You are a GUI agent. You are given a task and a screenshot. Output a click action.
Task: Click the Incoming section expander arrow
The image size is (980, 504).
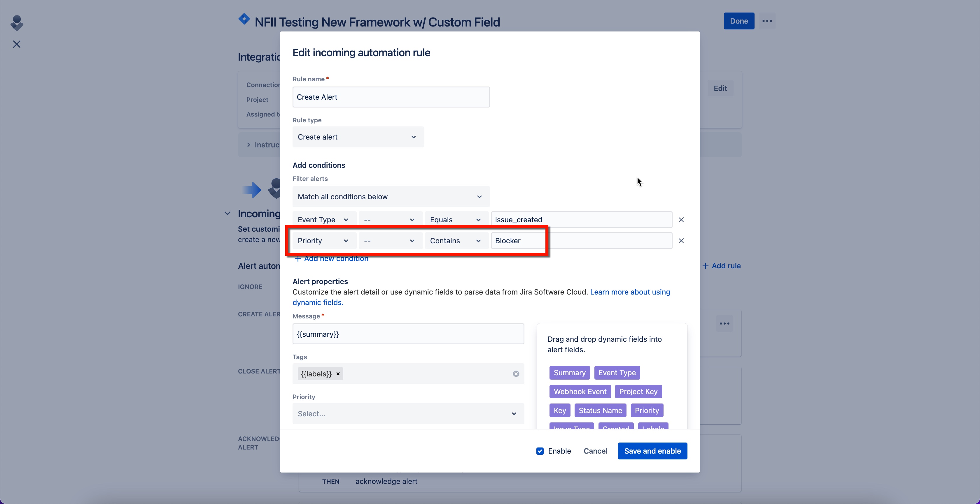pyautogui.click(x=227, y=214)
